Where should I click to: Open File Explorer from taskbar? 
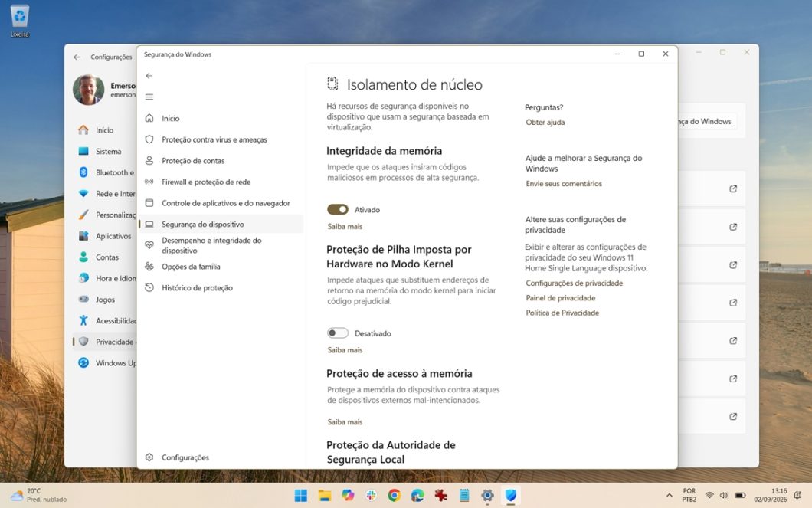(x=325, y=496)
